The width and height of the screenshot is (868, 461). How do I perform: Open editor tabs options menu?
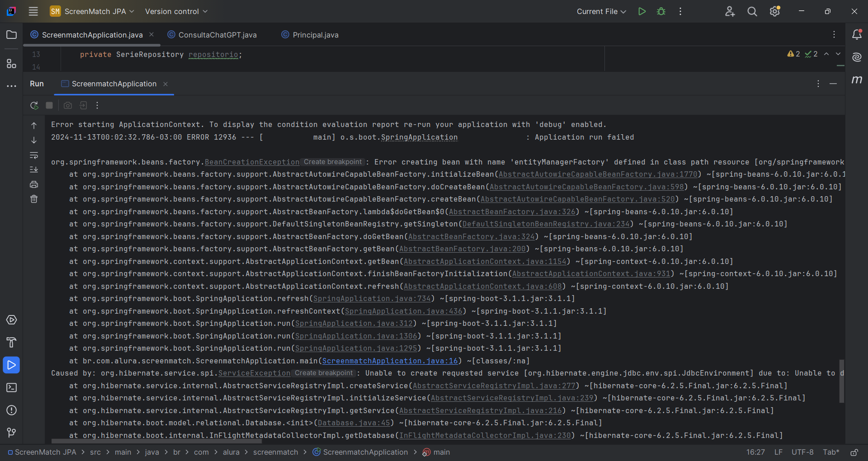pos(834,34)
